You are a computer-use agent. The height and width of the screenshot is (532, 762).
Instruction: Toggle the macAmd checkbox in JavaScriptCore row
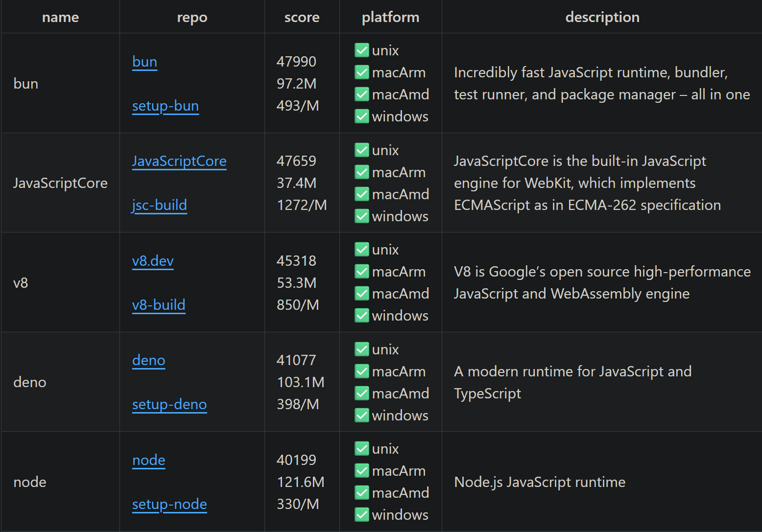click(x=362, y=194)
